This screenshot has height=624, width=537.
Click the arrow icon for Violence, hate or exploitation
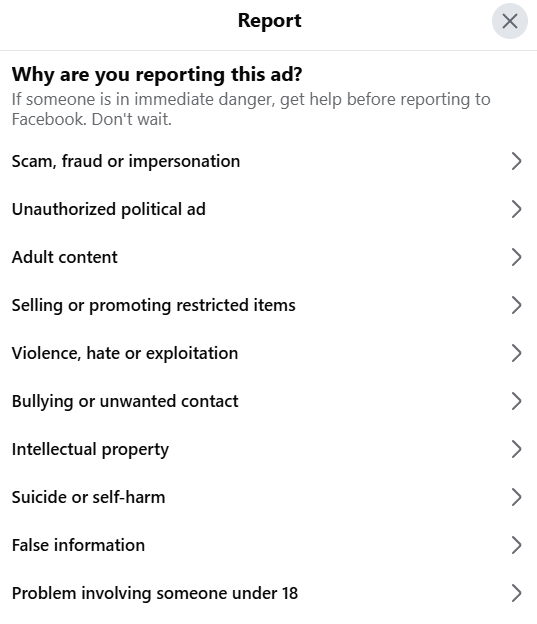516,353
